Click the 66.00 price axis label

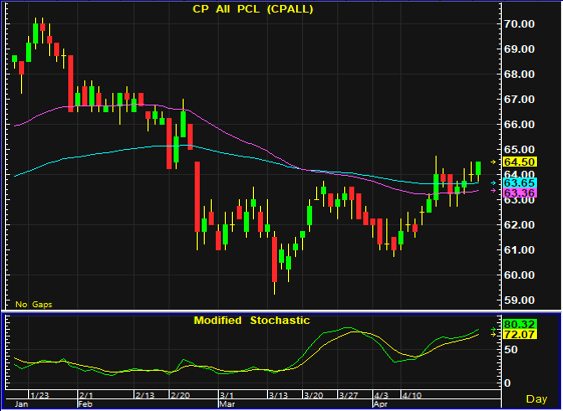519,125
